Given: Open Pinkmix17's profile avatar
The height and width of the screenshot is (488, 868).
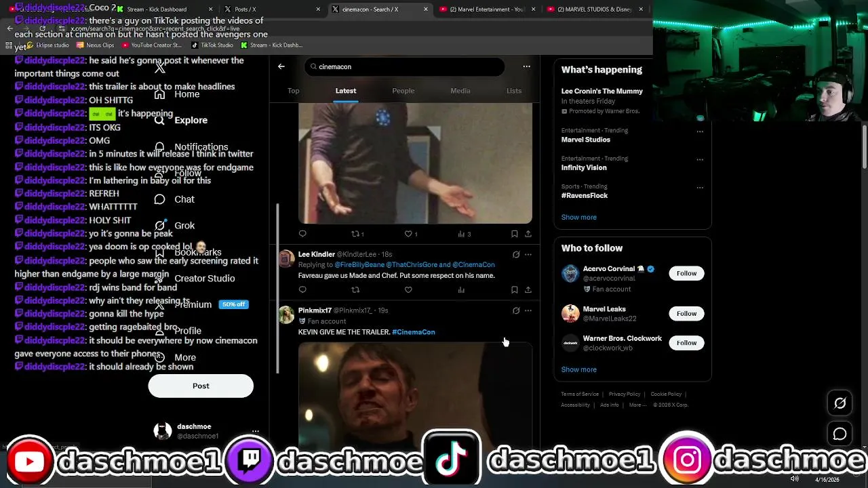Looking at the screenshot, I should click(x=286, y=314).
